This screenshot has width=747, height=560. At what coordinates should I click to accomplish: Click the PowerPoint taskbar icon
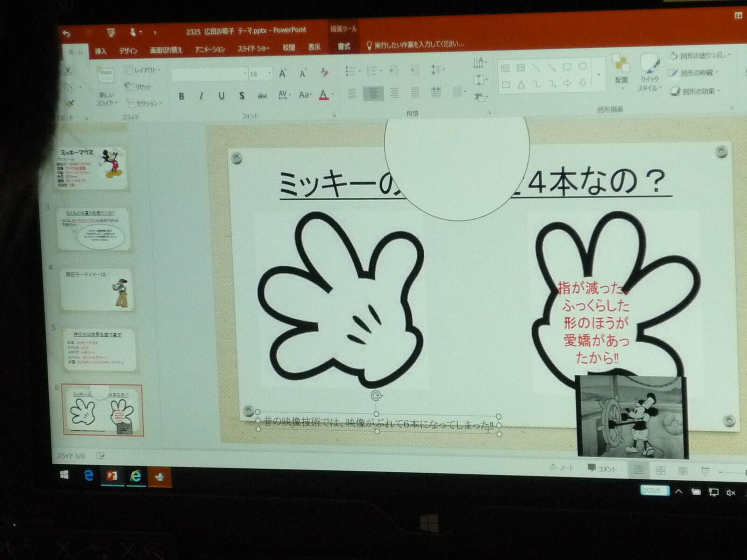coord(112,476)
